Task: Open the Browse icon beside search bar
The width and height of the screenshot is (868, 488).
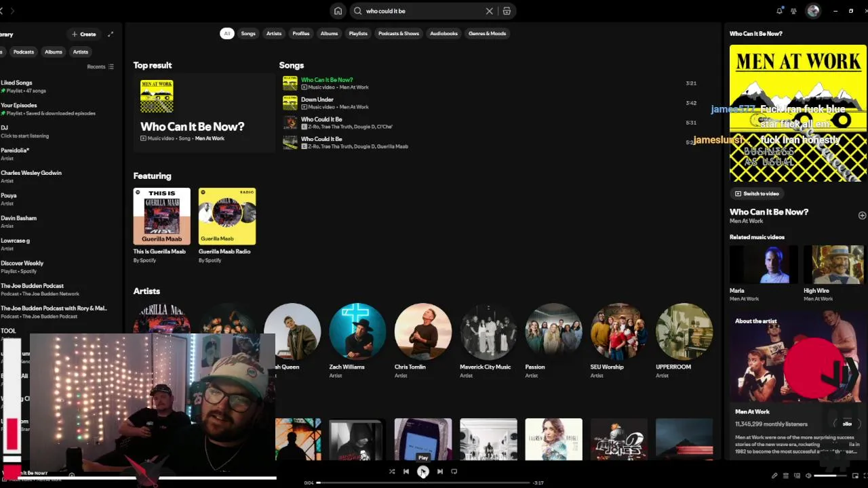Action: coord(507,11)
